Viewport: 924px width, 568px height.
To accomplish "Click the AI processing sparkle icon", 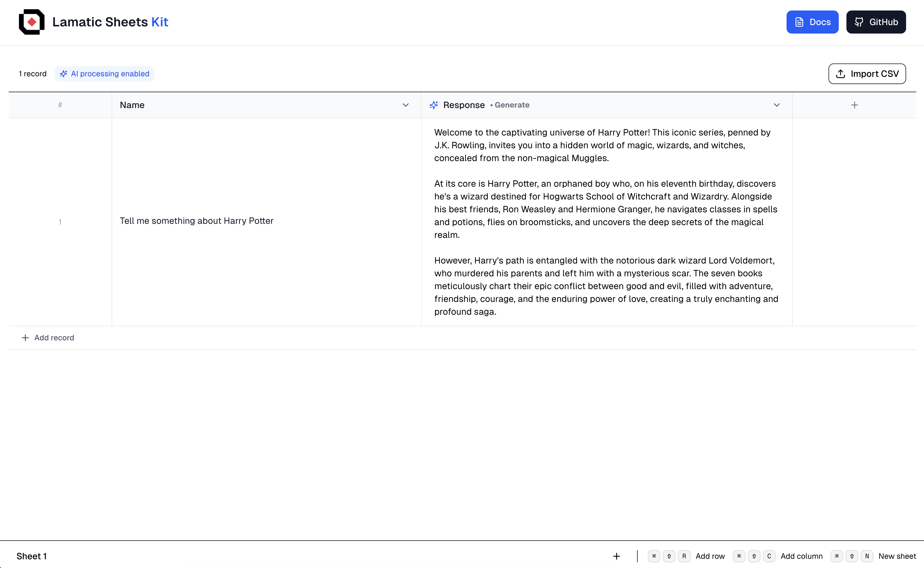I will 63,74.
